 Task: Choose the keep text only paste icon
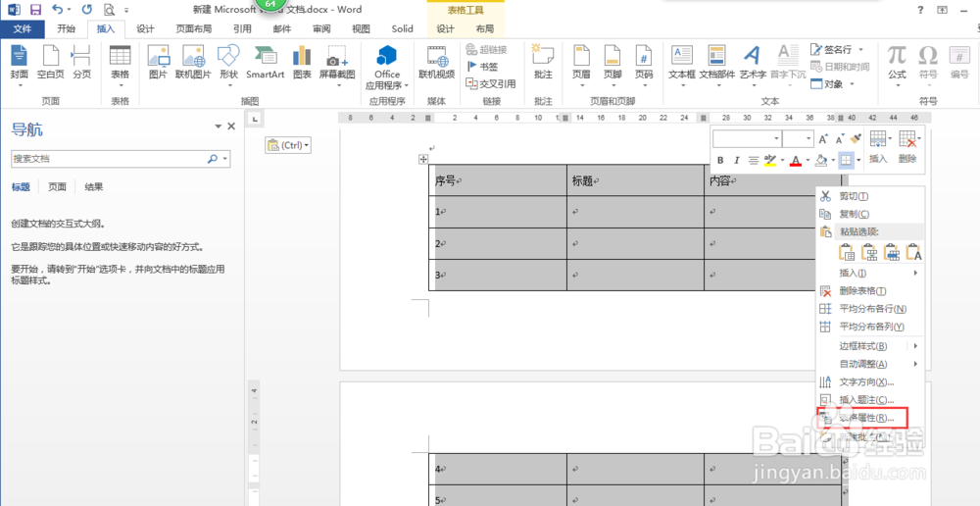click(913, 252)
